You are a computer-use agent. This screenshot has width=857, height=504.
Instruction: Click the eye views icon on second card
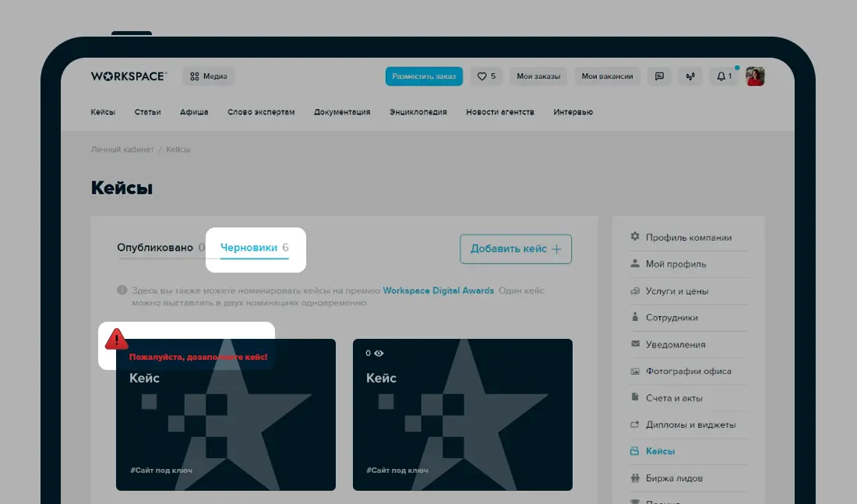[379, 353]
